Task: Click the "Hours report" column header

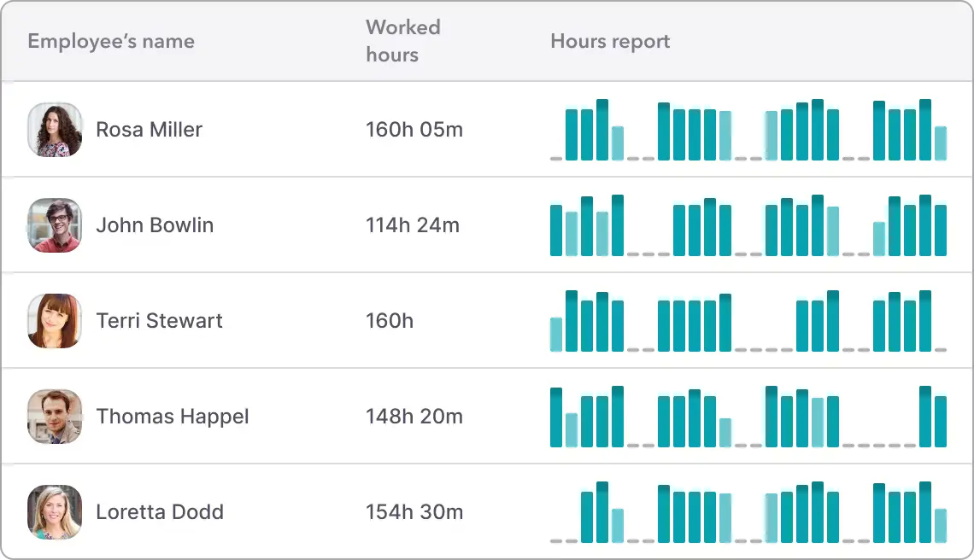Action: 610,40
